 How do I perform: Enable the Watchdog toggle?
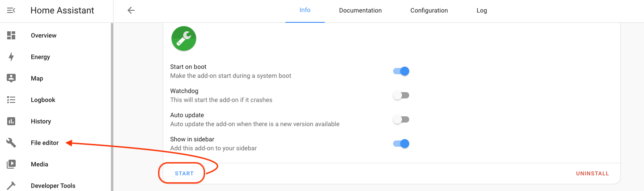point(401,95)
